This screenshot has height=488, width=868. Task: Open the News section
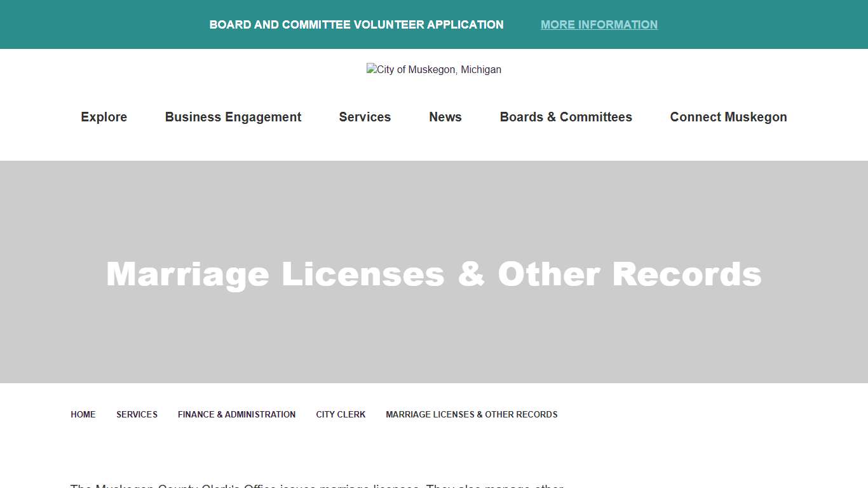click(445, 117)
